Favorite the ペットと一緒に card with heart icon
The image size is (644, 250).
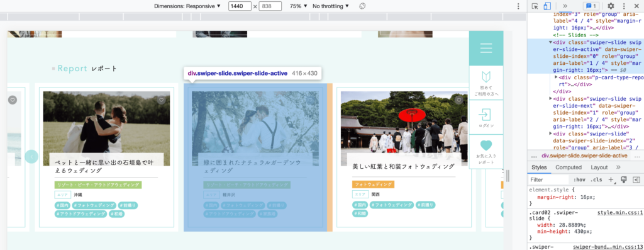pyautogui.click(x=162, y=99)
